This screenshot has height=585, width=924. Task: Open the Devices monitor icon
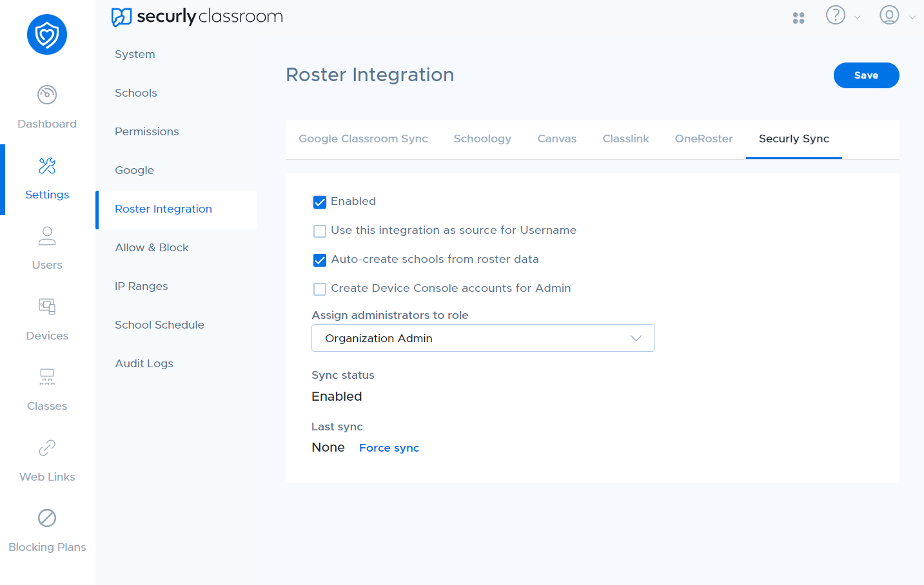[47, 307]
